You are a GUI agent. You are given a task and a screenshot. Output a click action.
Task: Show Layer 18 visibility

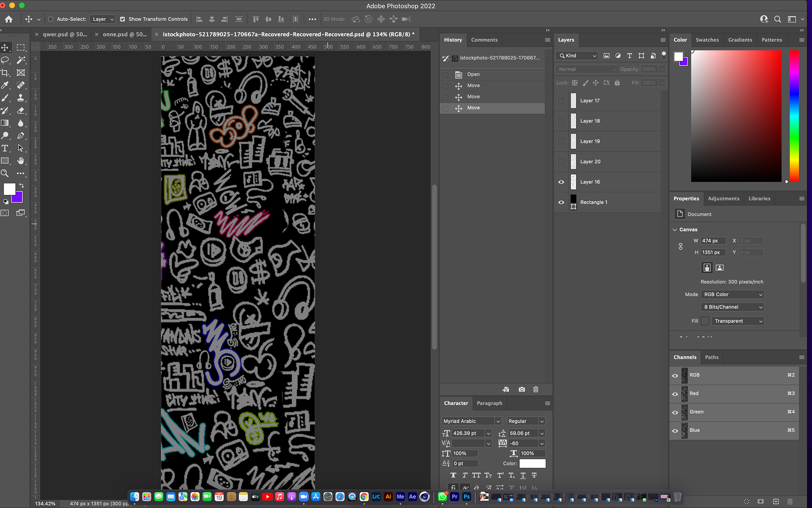pyautogui.click(x=561, y=121)
